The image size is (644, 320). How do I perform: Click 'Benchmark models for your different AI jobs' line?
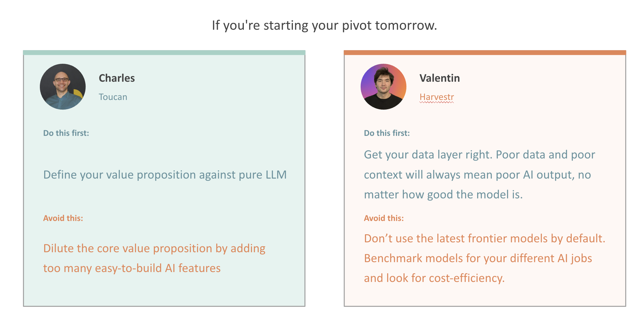[478, 258]
